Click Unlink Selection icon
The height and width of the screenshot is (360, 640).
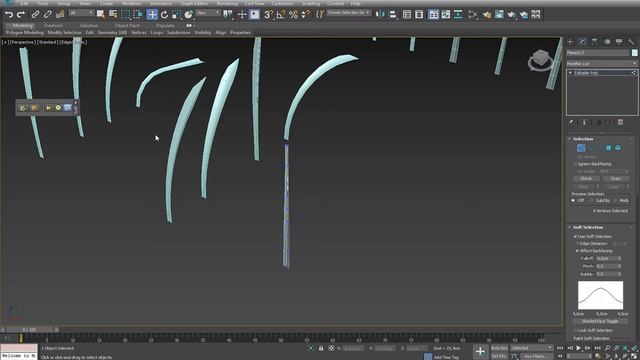click(x=47, y=15)
